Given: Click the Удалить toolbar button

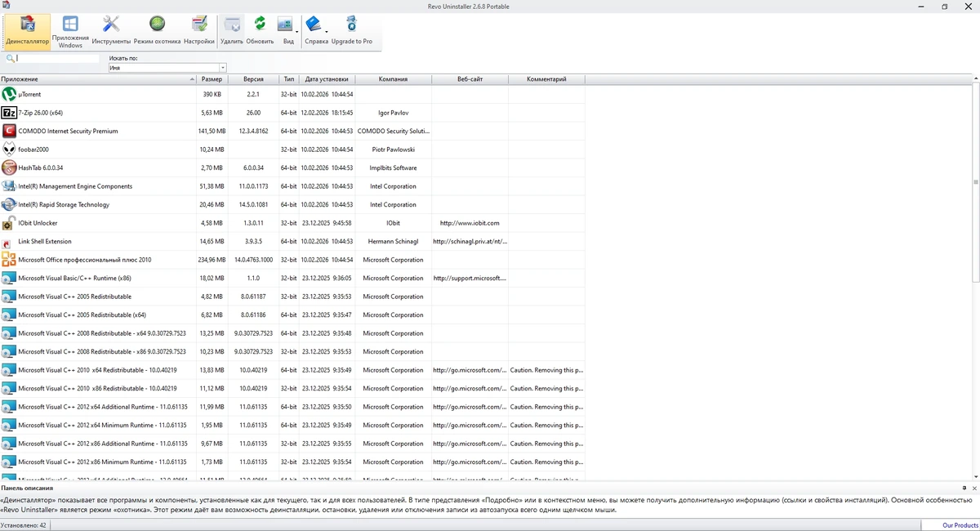Looking at the screenshot, I should click(x=232, y=31).
